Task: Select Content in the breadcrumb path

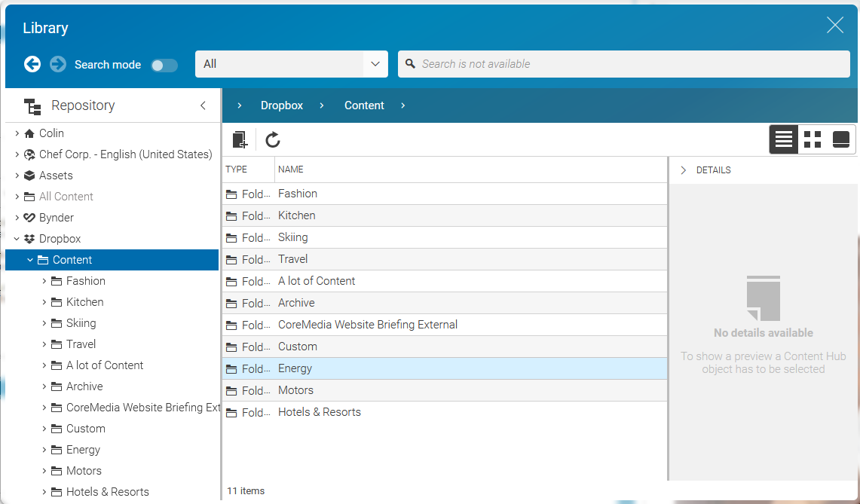Action: (364, 105)
